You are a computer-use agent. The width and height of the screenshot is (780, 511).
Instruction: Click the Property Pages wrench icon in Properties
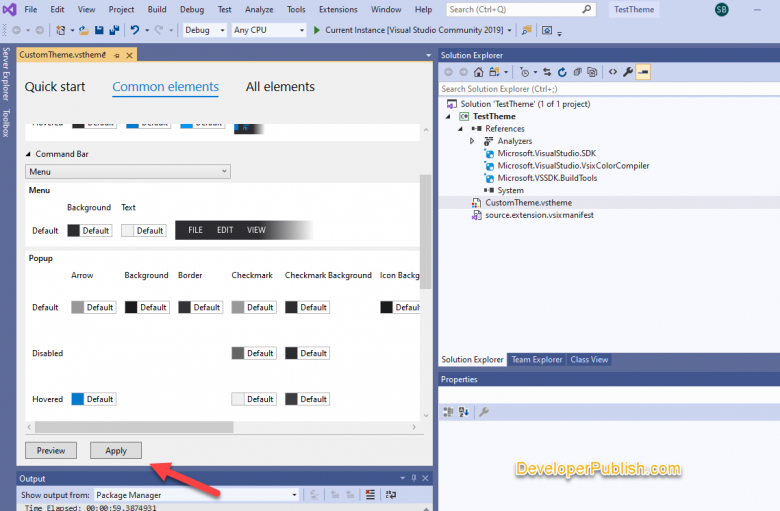484,412
